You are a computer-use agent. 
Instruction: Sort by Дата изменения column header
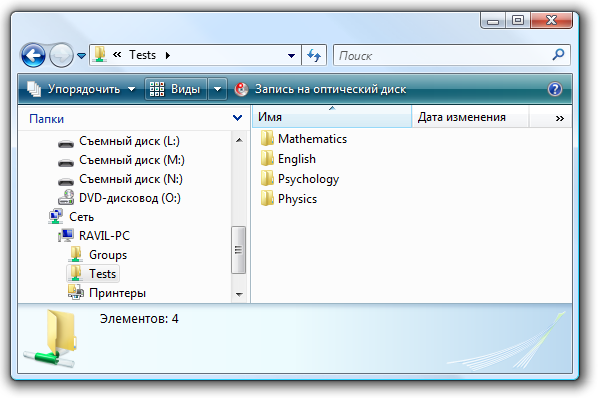(470, 117)
